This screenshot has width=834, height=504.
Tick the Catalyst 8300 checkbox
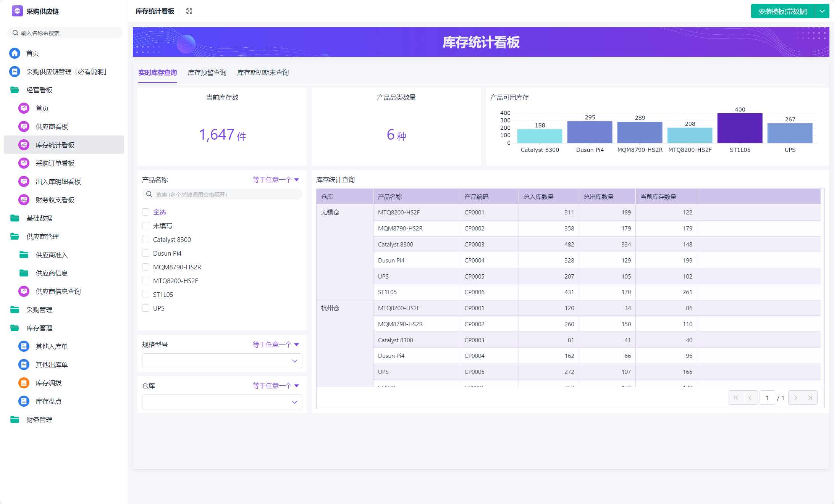(x=145, y=240)
